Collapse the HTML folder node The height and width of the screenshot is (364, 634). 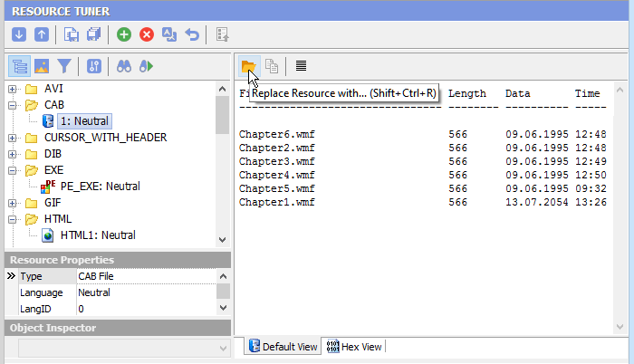pos(12,219)
